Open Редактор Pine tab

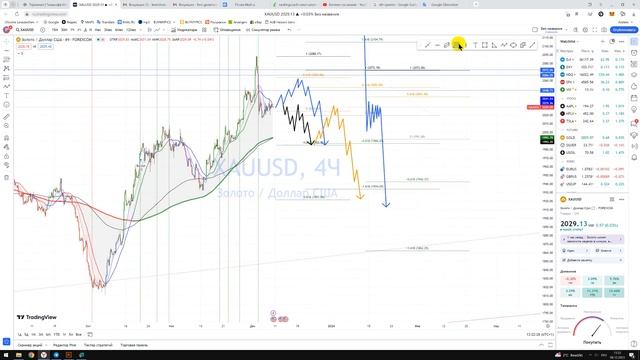tap(64, 345)
